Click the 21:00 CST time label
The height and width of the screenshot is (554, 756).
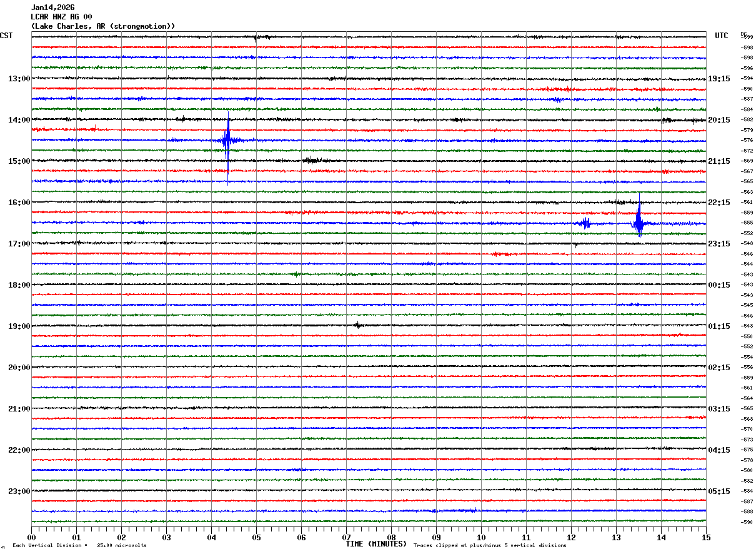click(19, 409)
